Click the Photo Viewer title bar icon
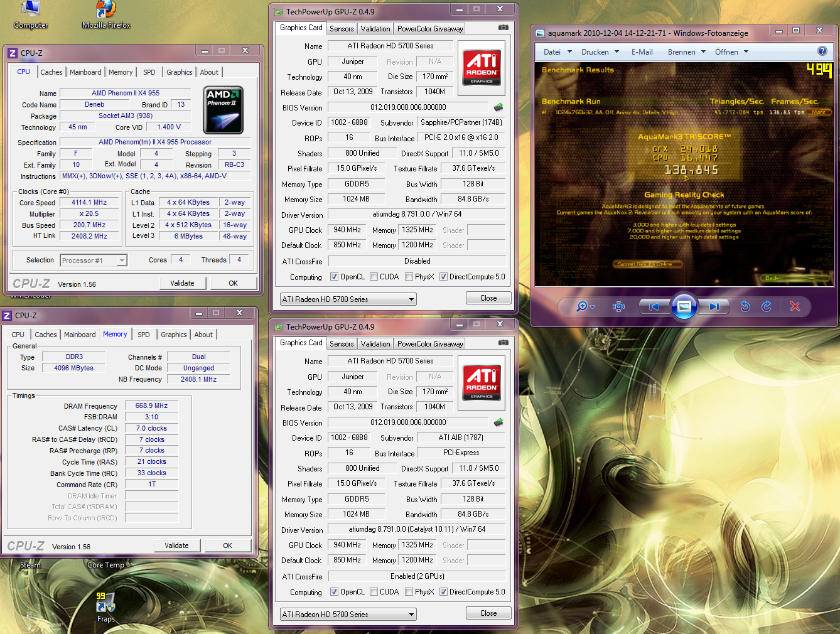This screenshot has width=840, height=634. pos(540,33)
